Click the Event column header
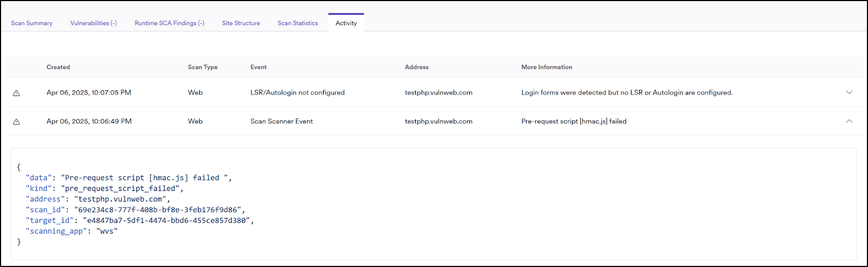Image resolution: width=868 pixels, height=267 pixels. (259, 67)
